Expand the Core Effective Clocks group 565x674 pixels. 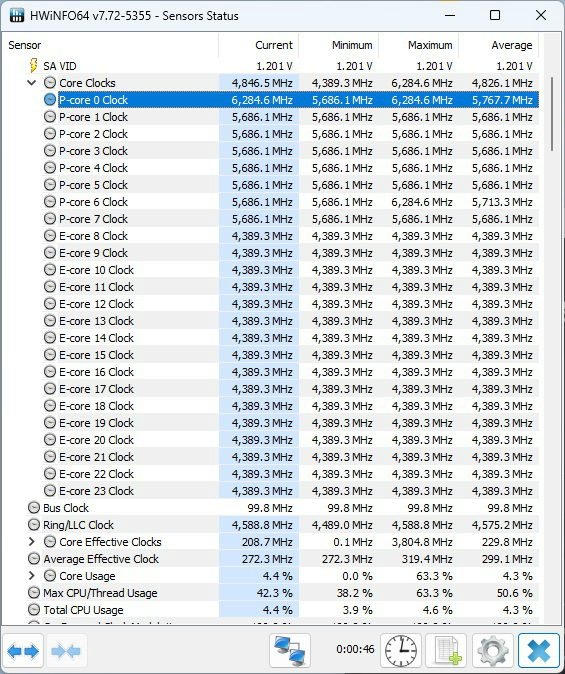tap(32, 542)
